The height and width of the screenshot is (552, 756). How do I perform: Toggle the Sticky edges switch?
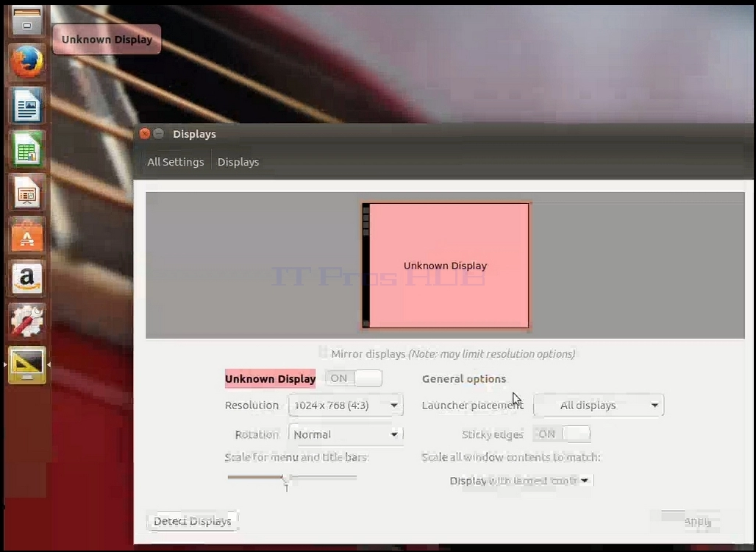(562, 434)
